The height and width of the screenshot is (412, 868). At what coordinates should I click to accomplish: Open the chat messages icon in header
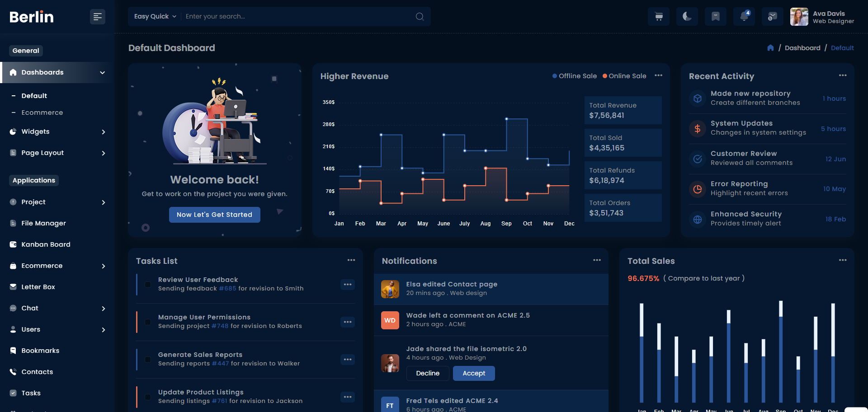tap(772, 17)
